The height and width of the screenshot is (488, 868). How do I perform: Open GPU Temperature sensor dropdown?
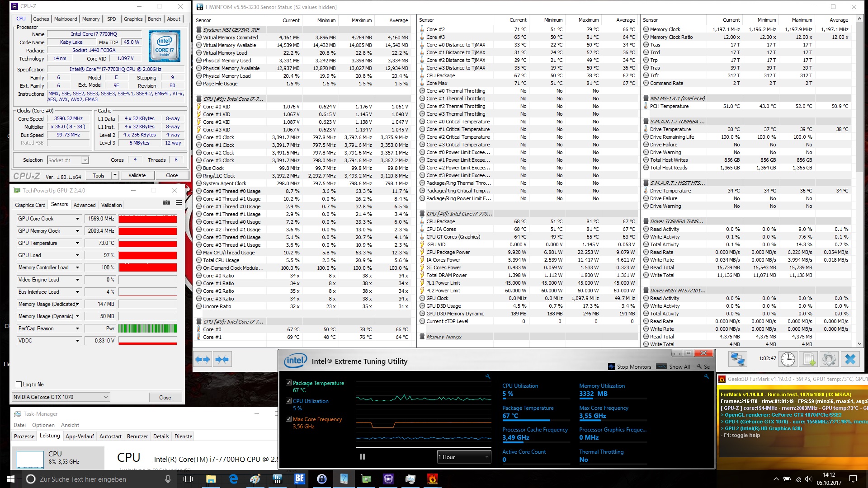(77, 243)
